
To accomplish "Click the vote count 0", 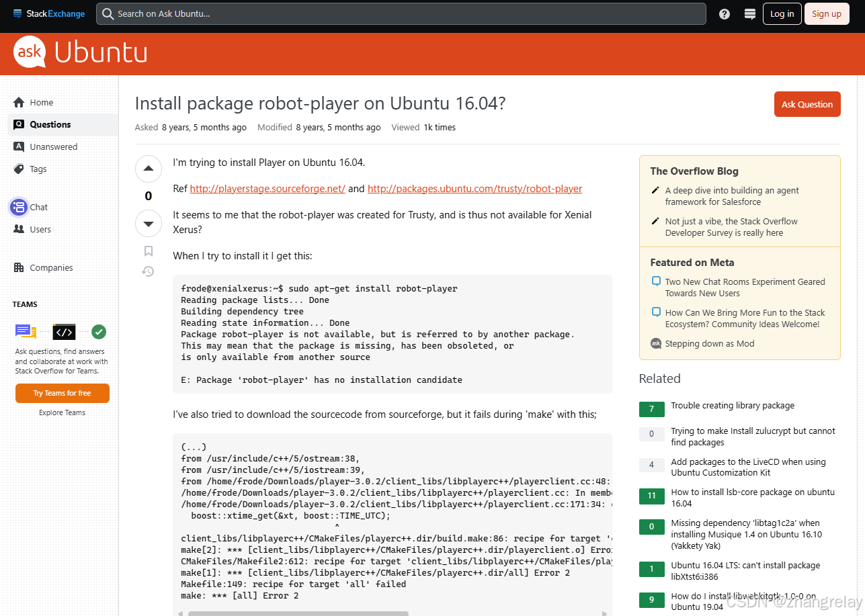I will (x=149, y=196).
